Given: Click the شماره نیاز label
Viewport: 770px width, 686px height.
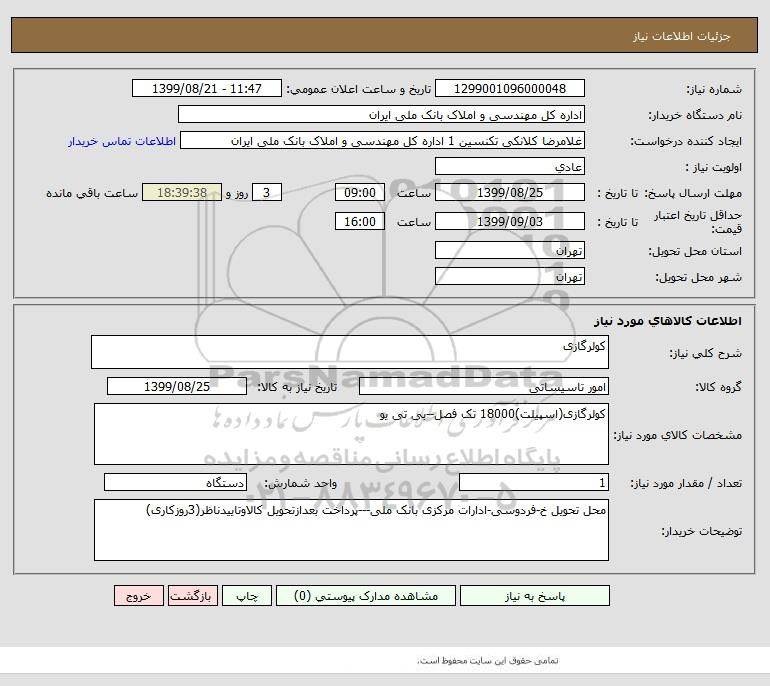Looking at the screenshot, I should 714,89.
